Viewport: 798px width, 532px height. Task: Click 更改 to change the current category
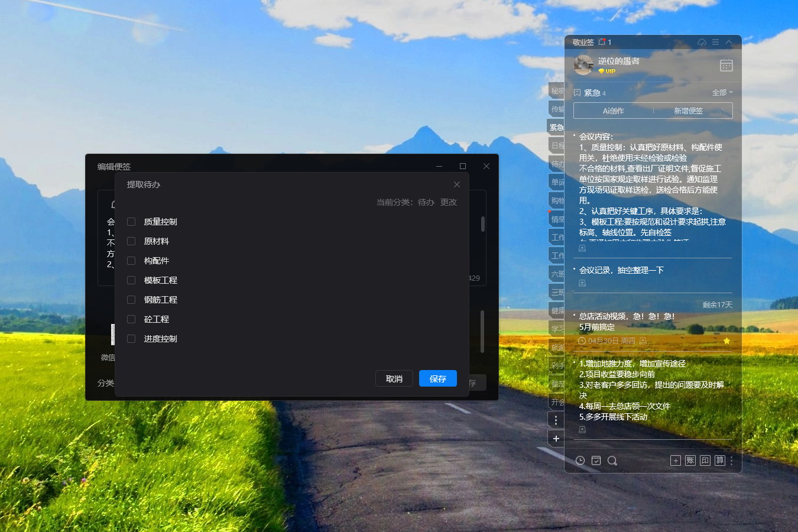(x=449, y=202)
